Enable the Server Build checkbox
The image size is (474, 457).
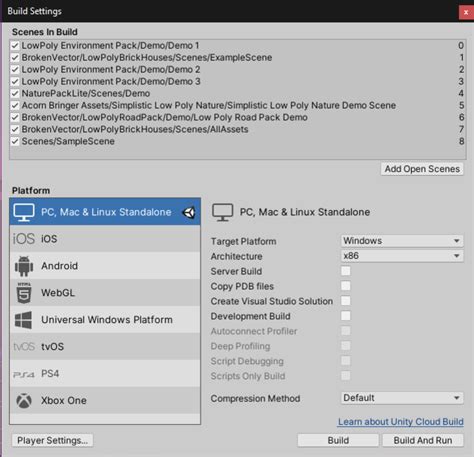(x=346, y=271)
